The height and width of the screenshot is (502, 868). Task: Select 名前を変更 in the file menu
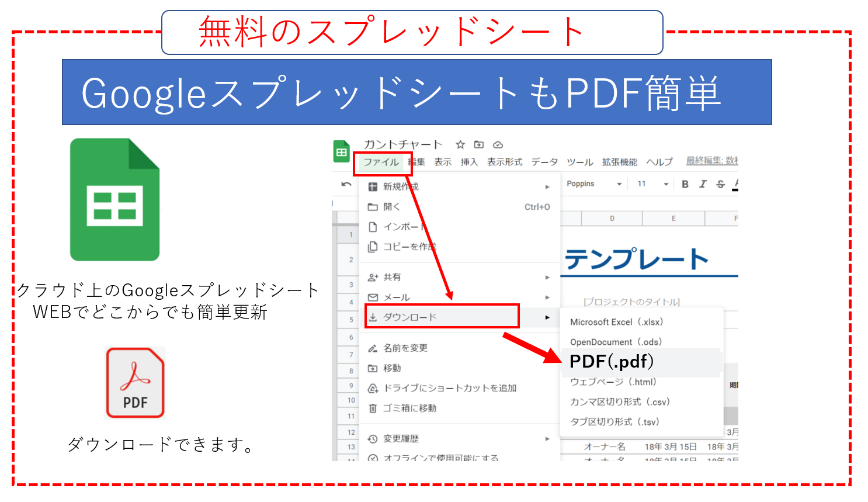pos(460,348)
